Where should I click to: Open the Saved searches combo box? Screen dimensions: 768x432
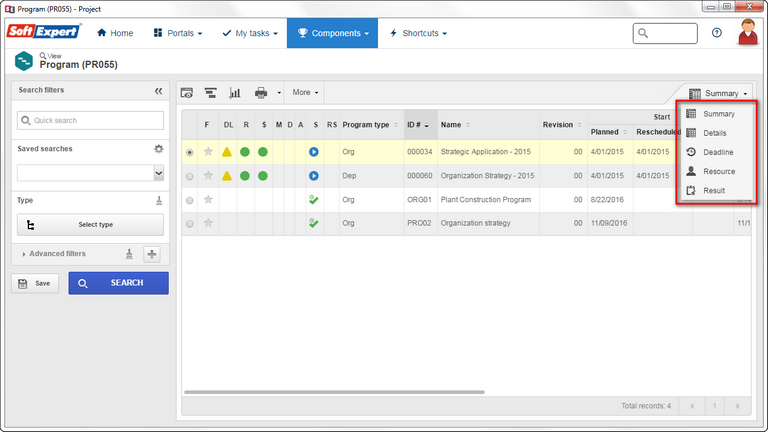point(91,173)
